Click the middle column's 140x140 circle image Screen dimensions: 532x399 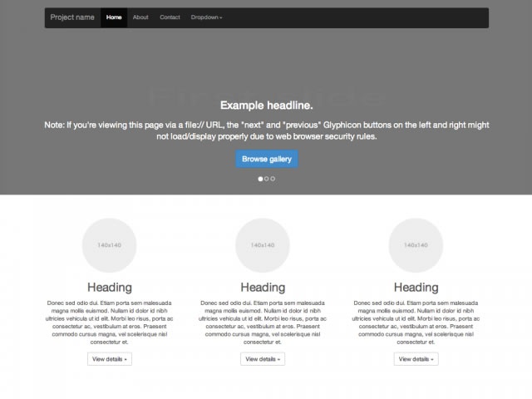263,245
